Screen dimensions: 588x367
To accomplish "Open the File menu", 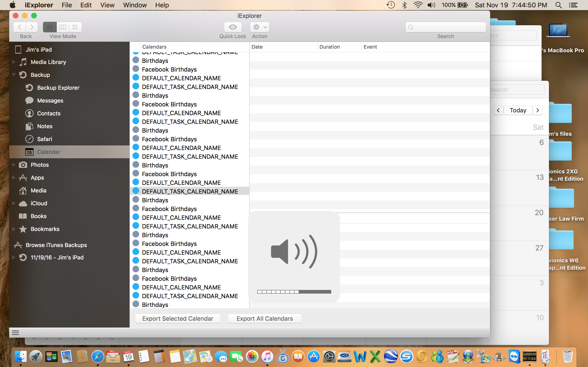I will pyautogui.click(x=67, y=5).
